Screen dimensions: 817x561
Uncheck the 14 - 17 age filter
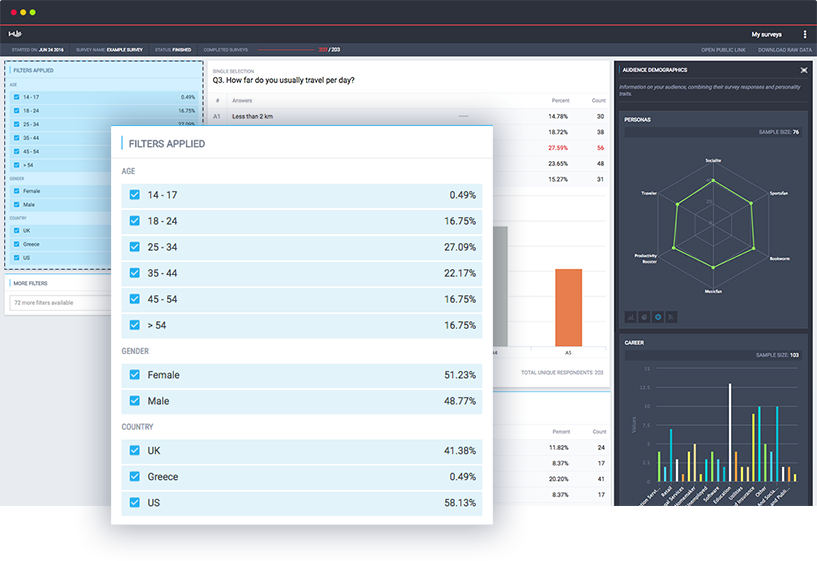click(134, 195)
